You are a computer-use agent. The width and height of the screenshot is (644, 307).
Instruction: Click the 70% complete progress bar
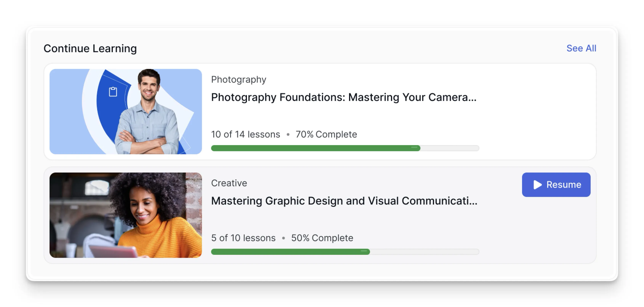[x=345, y=148]
